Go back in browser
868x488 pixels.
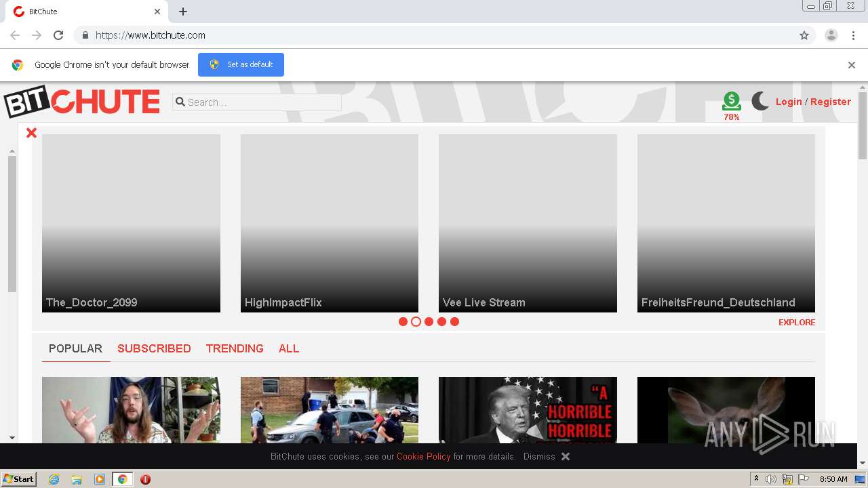point(15,35)
